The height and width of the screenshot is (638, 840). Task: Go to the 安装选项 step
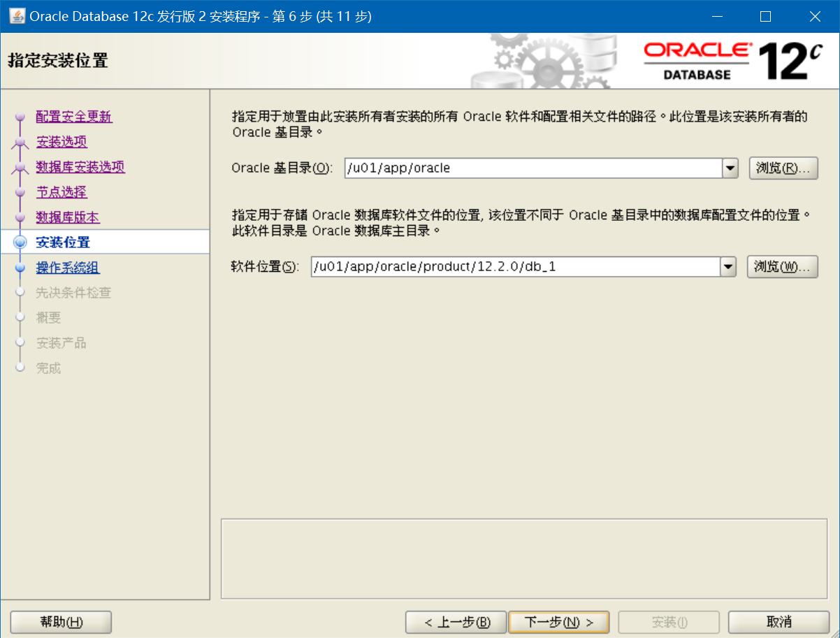pos(61,142)
